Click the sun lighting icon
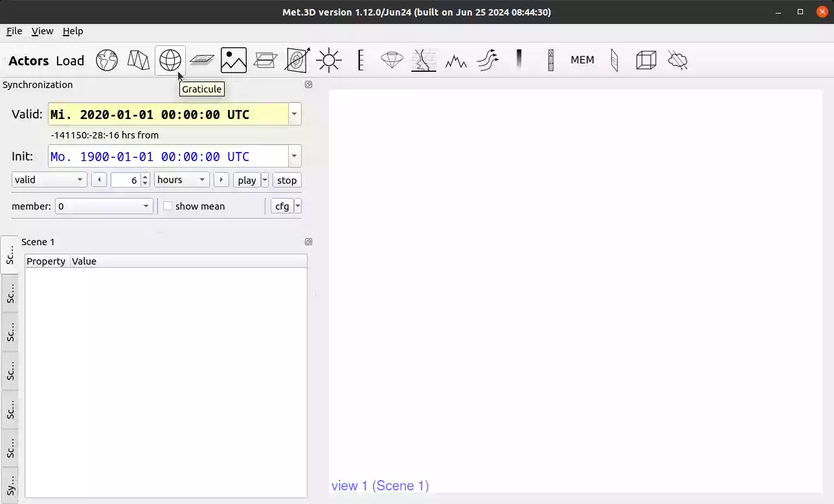 pyautogui.click(x=329, y=61)
